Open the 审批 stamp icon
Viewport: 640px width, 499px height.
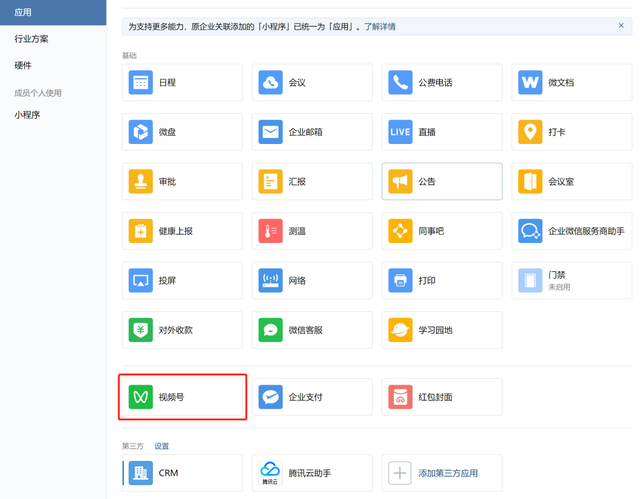pos(140,181)
